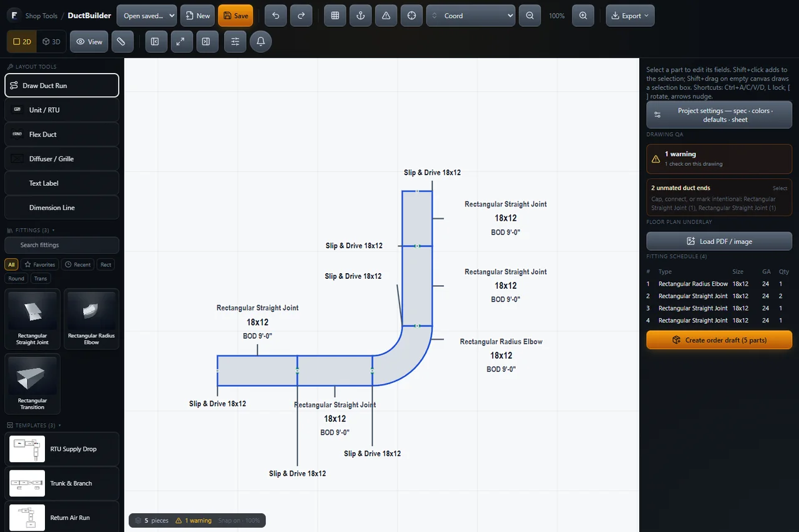The height and width of the screenshot is (532, 799).
Task: Collapse the right sidebar panel icon
Action: 206,42
